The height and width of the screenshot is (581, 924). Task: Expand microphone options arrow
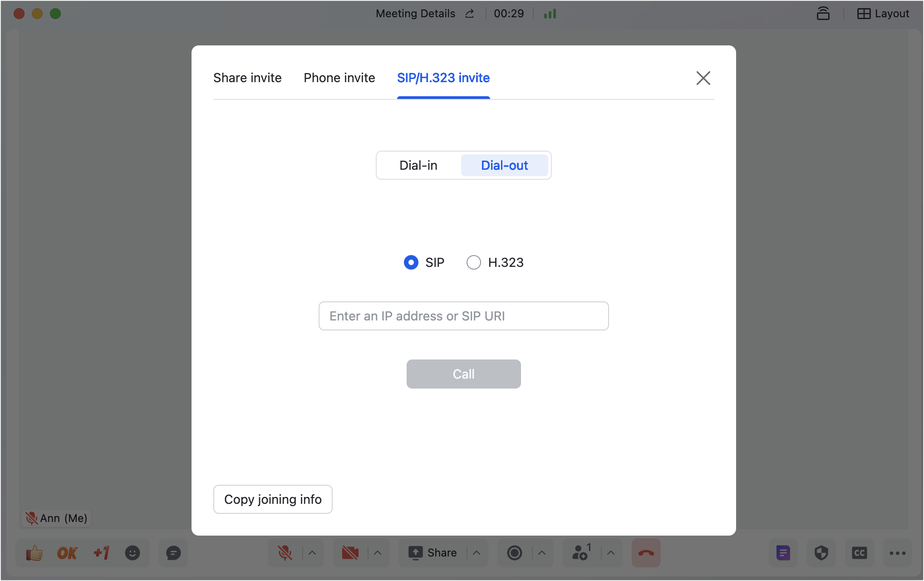312,553
